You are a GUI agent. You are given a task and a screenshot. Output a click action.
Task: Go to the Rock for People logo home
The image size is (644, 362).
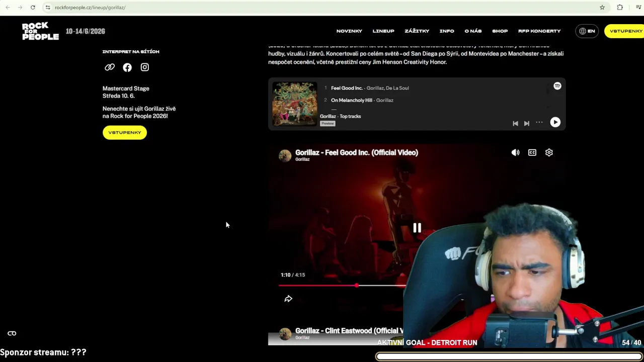pos(40,31)
